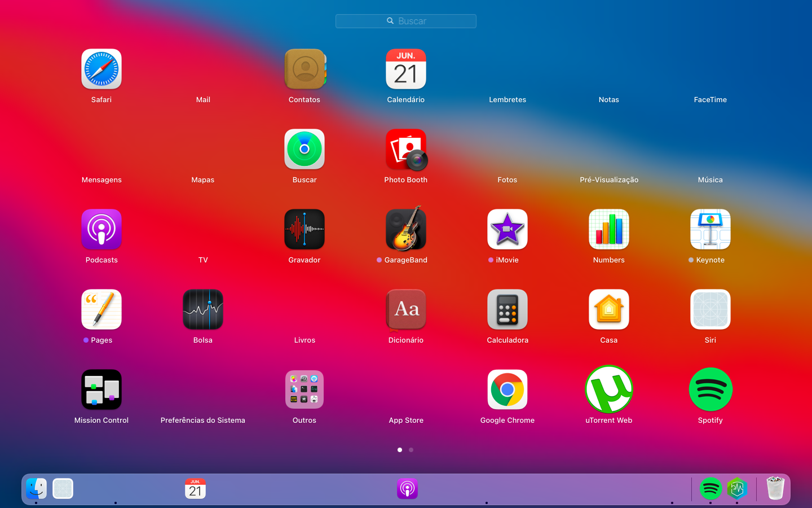Click the FaceTime label
Image resolution: width=812 pixels, height=508 pixels.
point(710,100)
